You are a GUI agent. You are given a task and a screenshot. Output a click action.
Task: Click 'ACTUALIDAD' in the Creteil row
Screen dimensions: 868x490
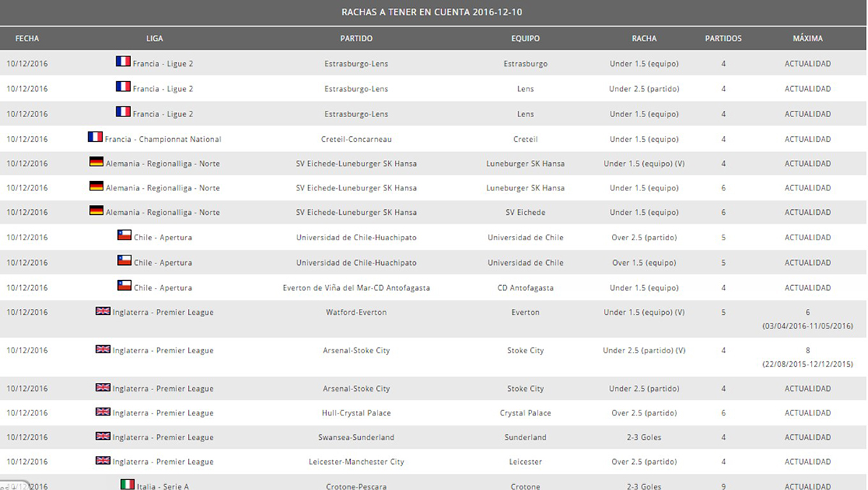[x=808, y=139]
